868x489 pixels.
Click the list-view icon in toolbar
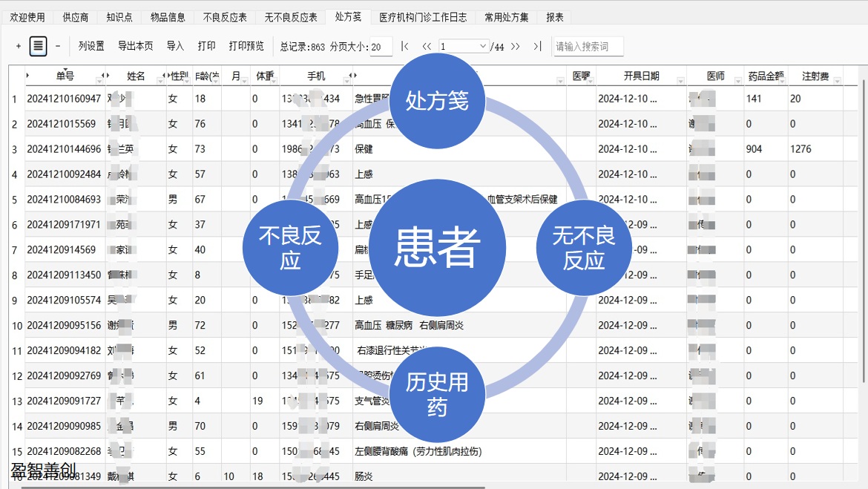click(x=38, y=46)
